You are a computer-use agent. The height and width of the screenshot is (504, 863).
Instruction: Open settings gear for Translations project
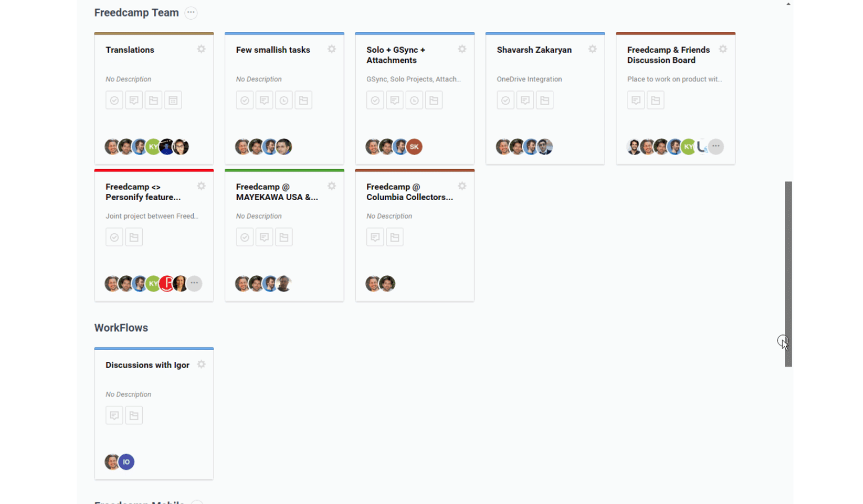(x=201, y=49)
